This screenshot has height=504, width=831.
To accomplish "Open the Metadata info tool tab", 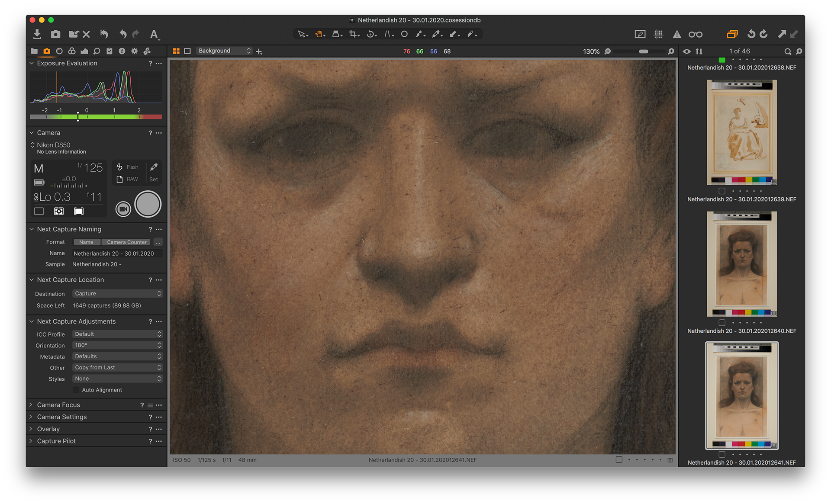I will click(122, 51).
